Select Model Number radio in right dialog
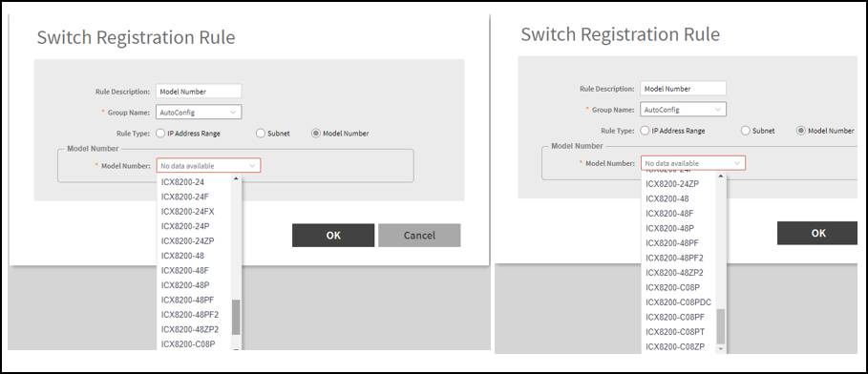Screen dimensions: 868x374 click(800, 131)
